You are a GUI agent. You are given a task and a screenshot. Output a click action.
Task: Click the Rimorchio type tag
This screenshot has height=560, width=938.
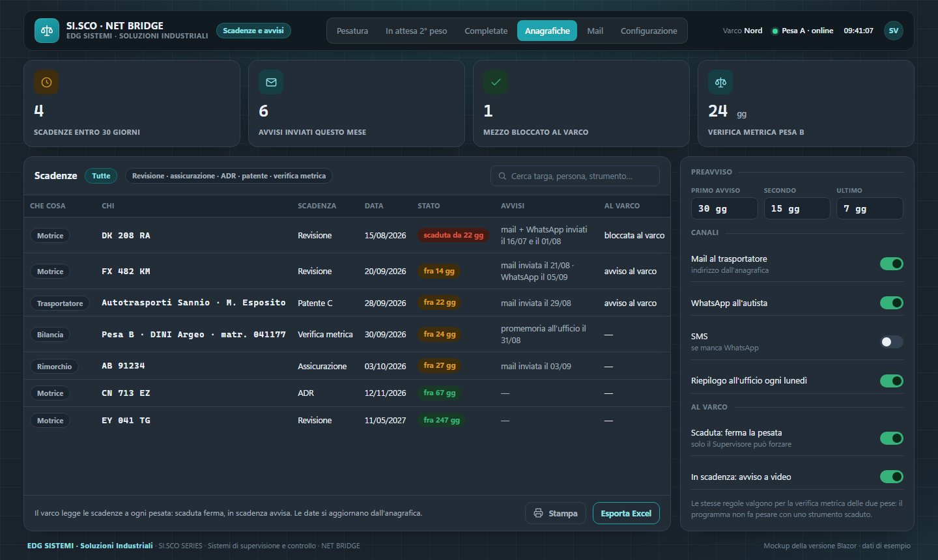(x=54, y=367)
